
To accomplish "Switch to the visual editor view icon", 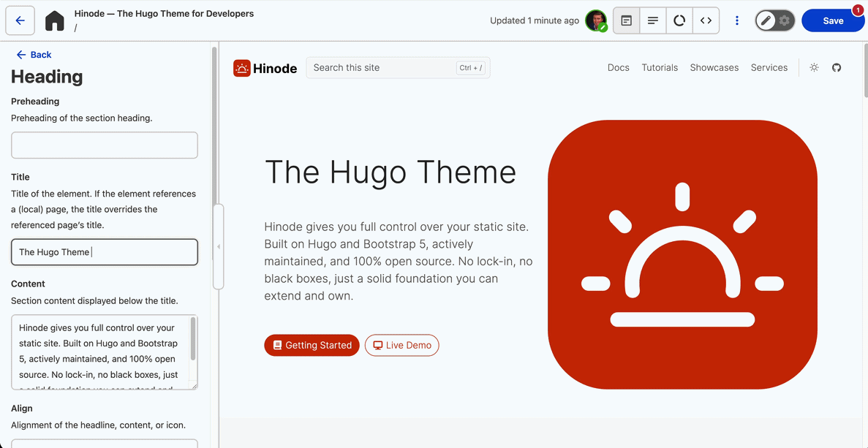I will (627, 20).
